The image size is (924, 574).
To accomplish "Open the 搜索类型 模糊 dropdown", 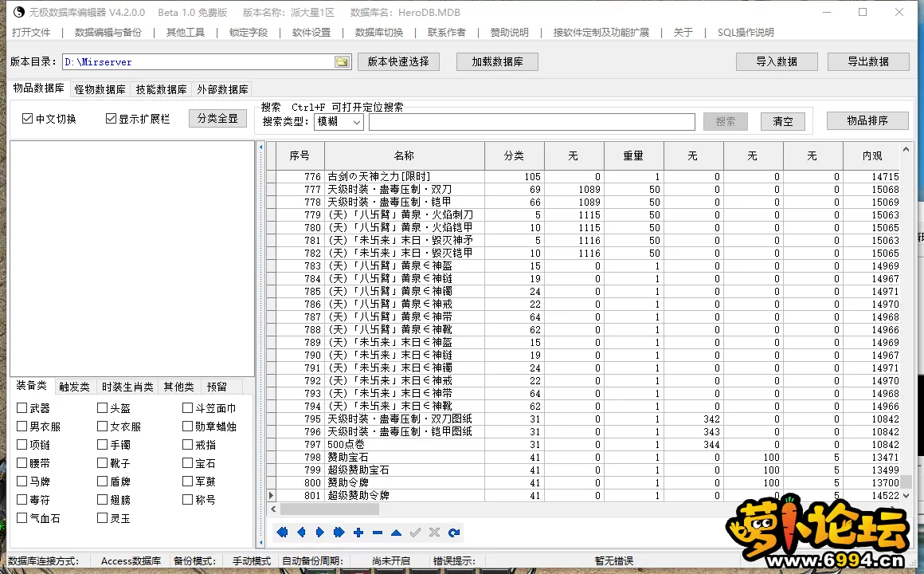I will pos(339,121).
